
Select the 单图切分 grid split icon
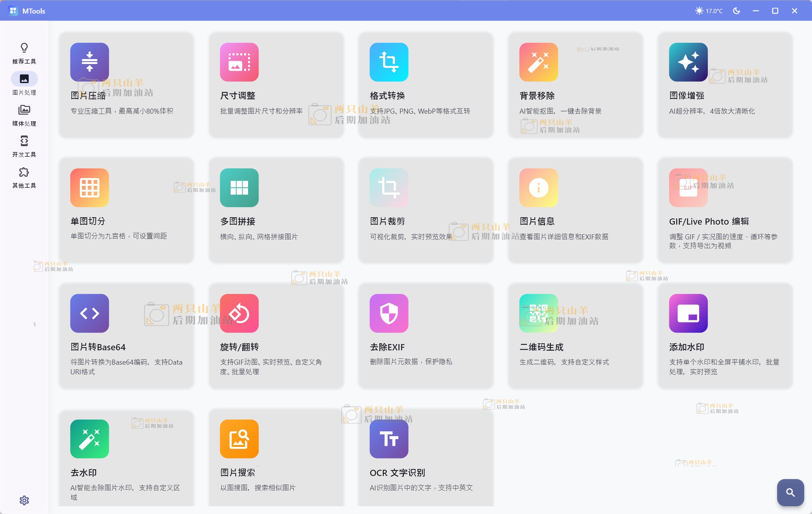click(90, 188)
